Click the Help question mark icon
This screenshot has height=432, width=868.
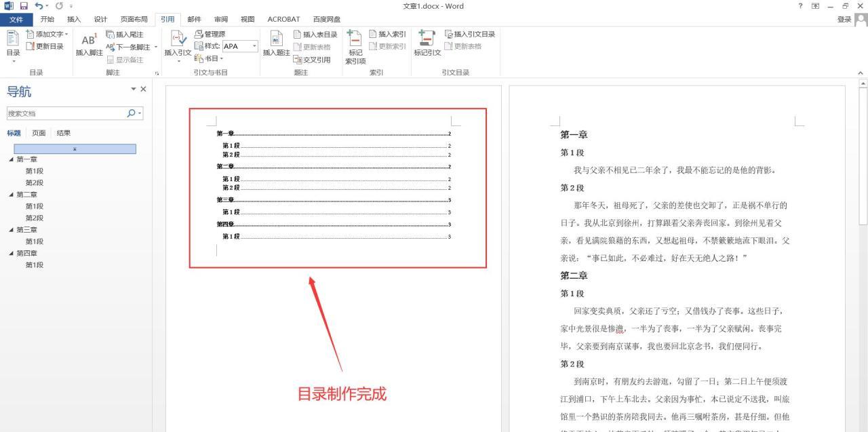(x=801, y=6)
